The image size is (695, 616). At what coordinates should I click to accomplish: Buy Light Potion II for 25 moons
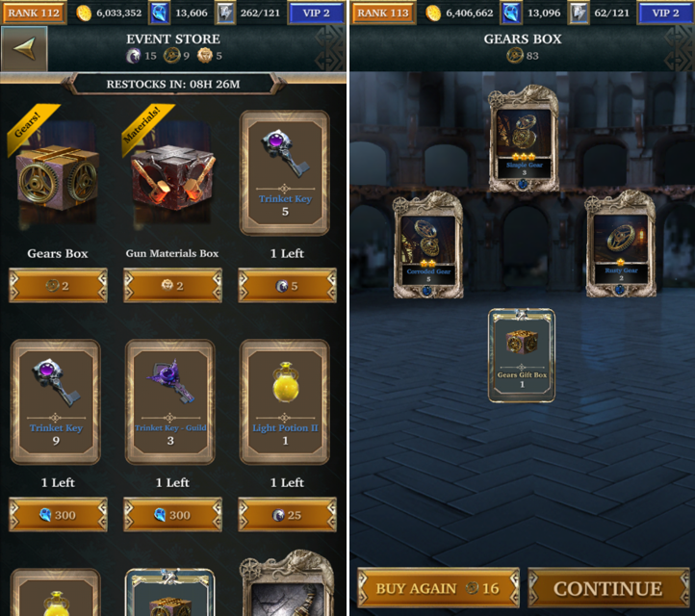tap(287, 515)
